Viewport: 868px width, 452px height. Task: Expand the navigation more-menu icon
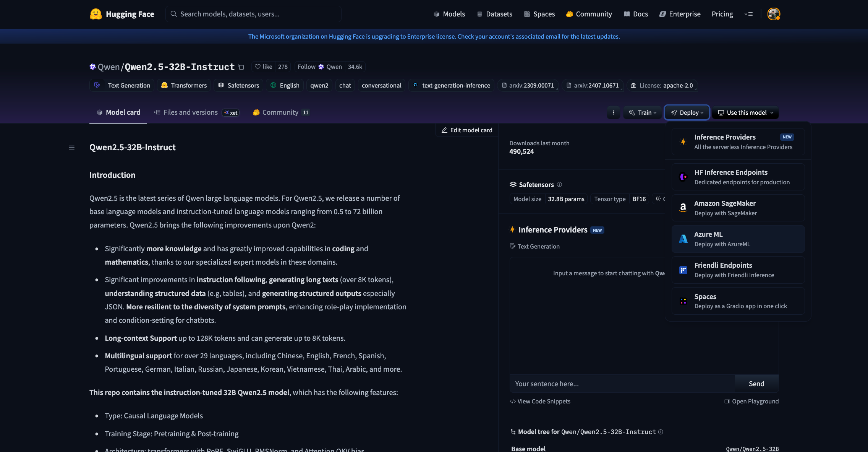(748, 14)
